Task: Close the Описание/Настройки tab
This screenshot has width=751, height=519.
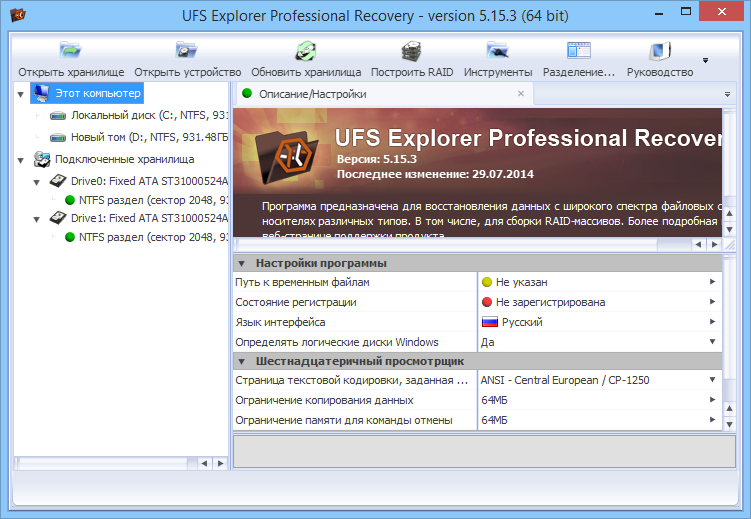Action: (x=521, y=94)
